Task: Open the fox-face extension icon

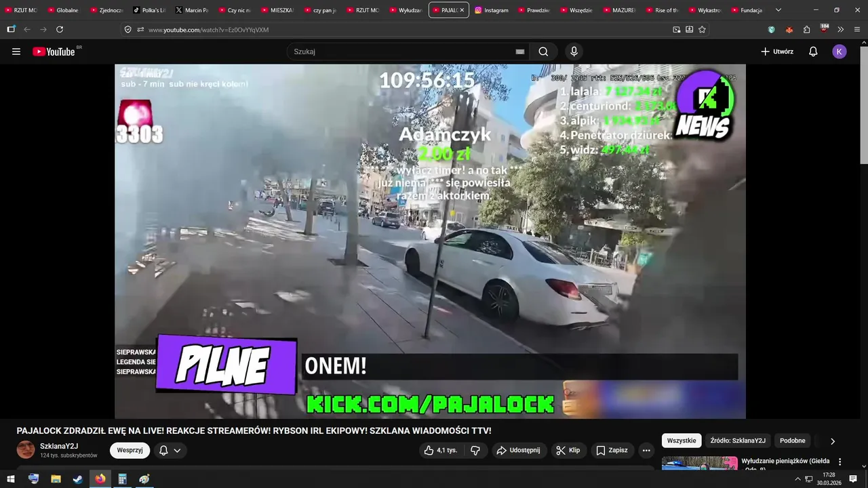Action: tap(789, 30)
